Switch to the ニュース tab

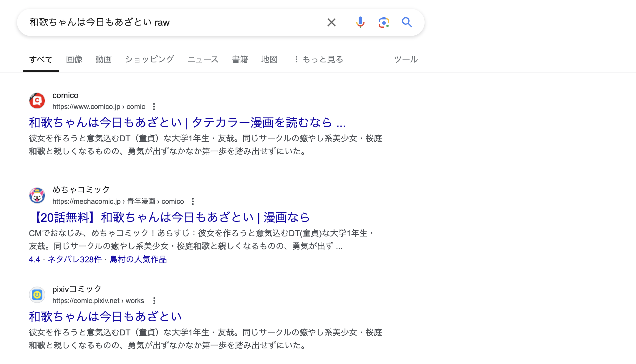[x=203, y=59]
